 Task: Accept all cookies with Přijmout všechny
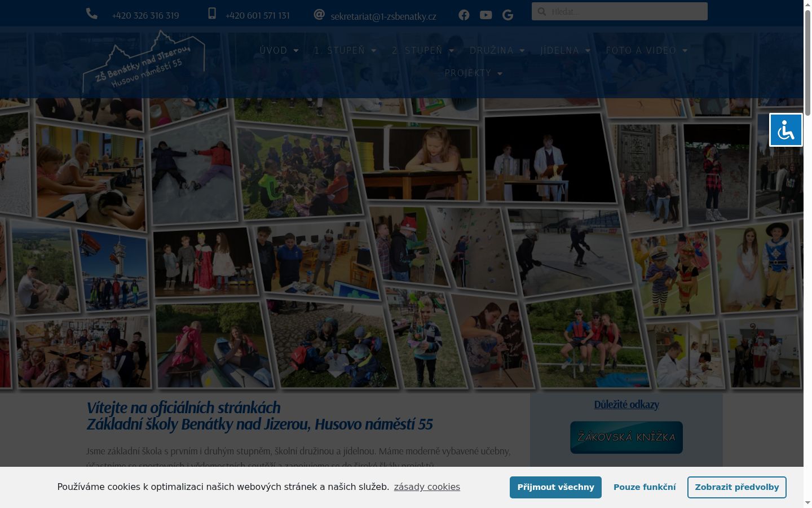[555, 487]
